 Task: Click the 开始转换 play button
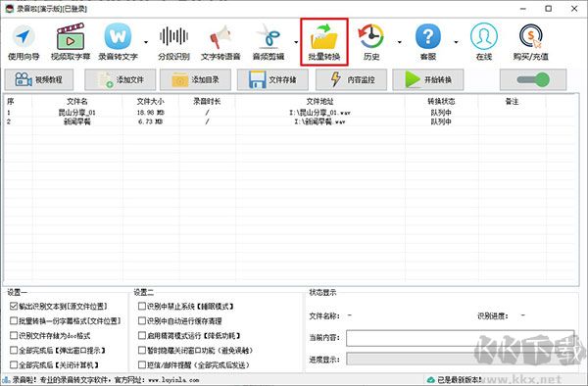coord(428,79)
